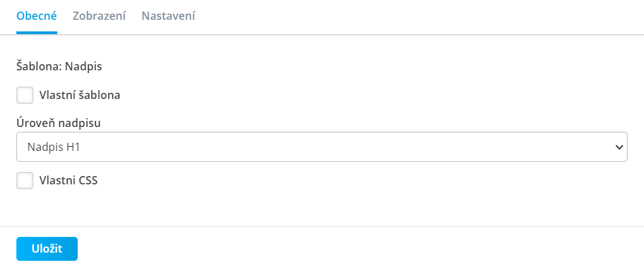Viewport: 644px width, 269px height.
Task: Click the Úroveň nadpisu field label
Action: (59, 123)
